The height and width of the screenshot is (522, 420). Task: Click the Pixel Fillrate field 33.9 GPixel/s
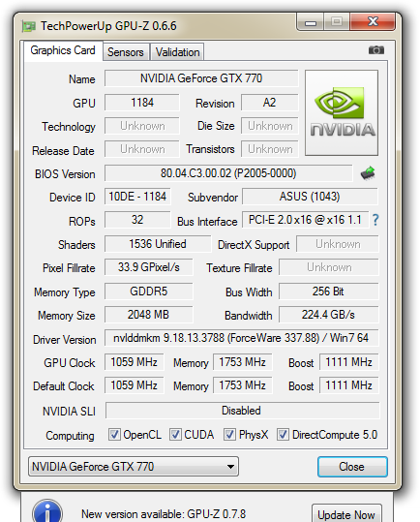pyautogui.click(x=149, y=267)
